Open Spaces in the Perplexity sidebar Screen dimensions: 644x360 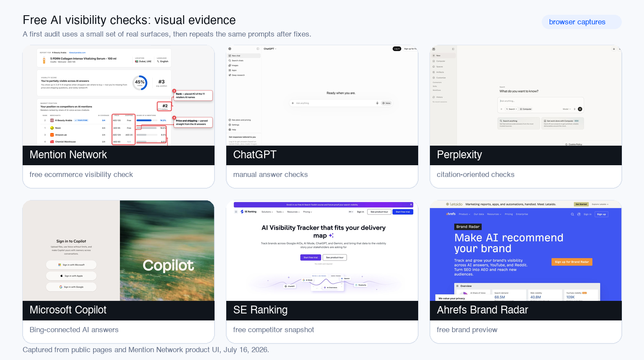pos(438,67)
